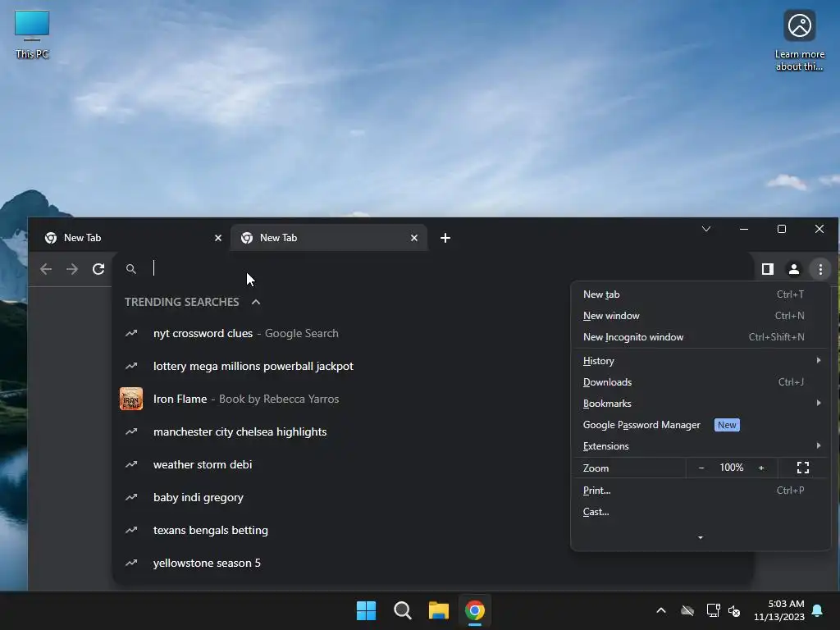Click the three-dot Chrome menu button
The image size is (840, 630).
tap(820, 269)
